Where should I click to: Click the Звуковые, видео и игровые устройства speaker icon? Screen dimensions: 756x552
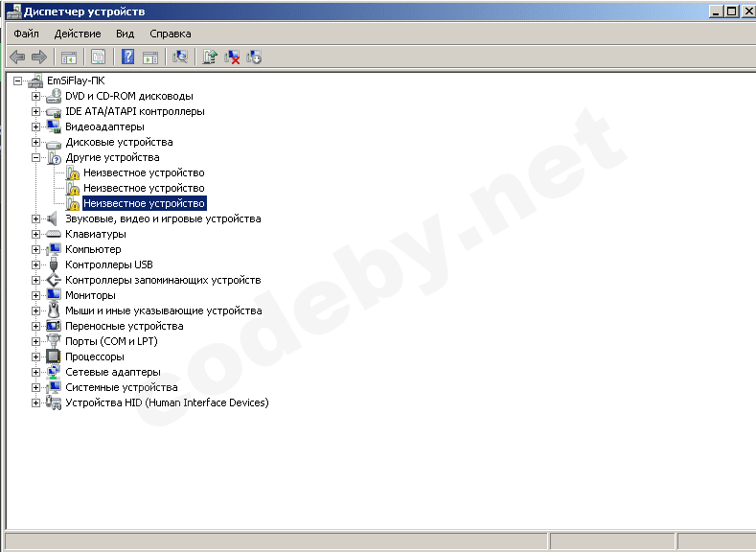(52, 218)
